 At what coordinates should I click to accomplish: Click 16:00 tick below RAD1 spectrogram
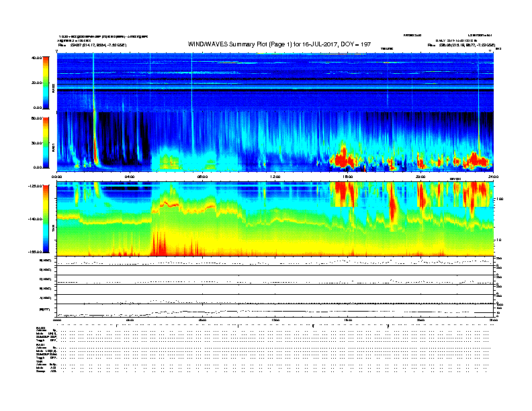point(347,177)
